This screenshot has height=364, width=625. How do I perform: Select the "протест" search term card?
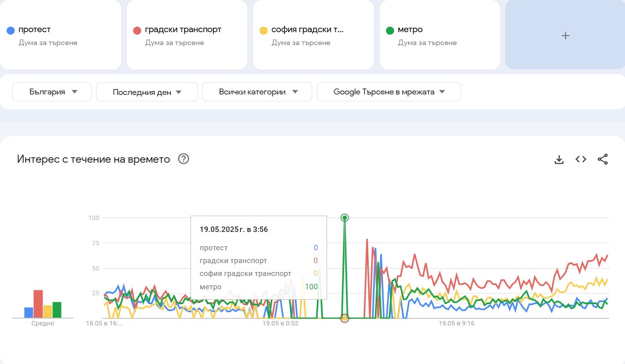point(61,35)
